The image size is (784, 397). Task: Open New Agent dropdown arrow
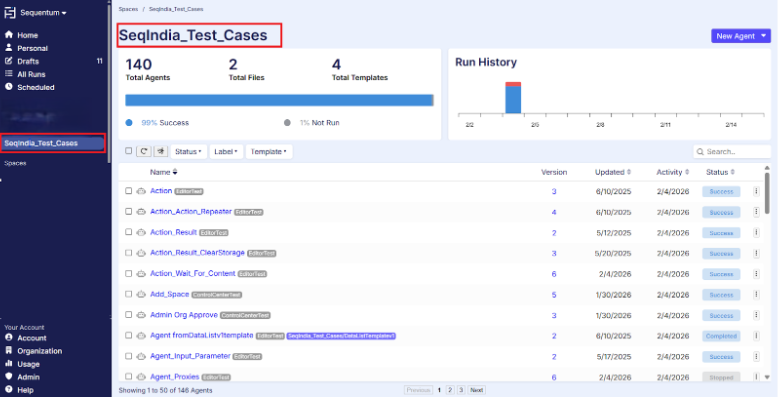[764, 36]
